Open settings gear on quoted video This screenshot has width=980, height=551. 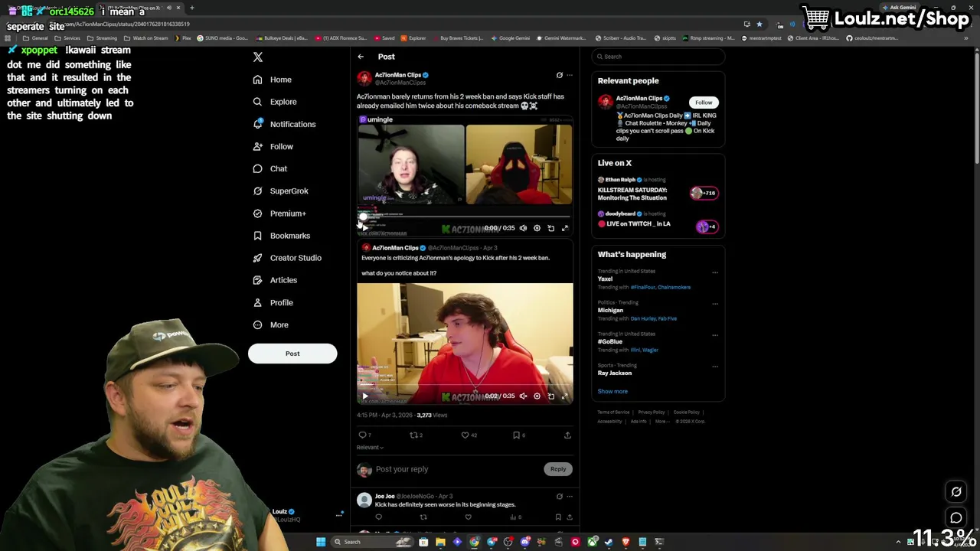537,396
